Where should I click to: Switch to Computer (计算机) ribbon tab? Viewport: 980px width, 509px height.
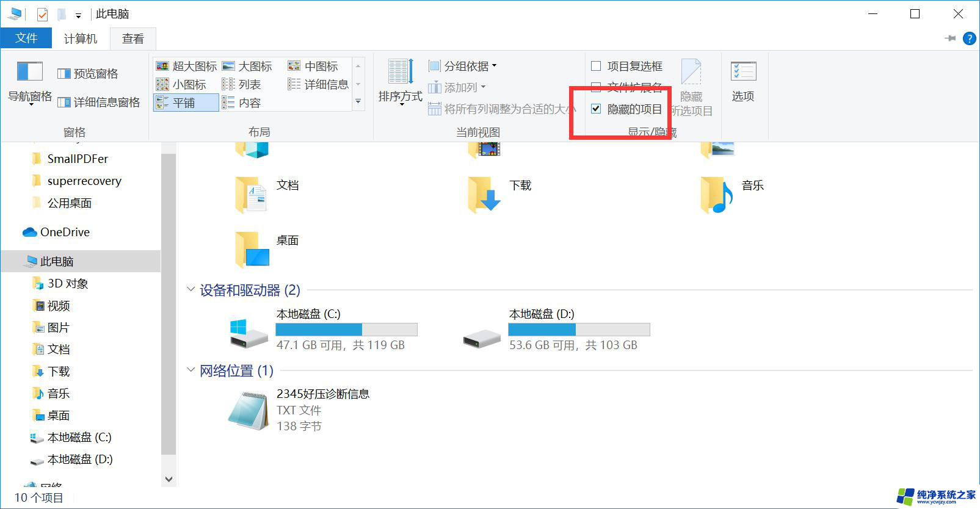point(81,38)
